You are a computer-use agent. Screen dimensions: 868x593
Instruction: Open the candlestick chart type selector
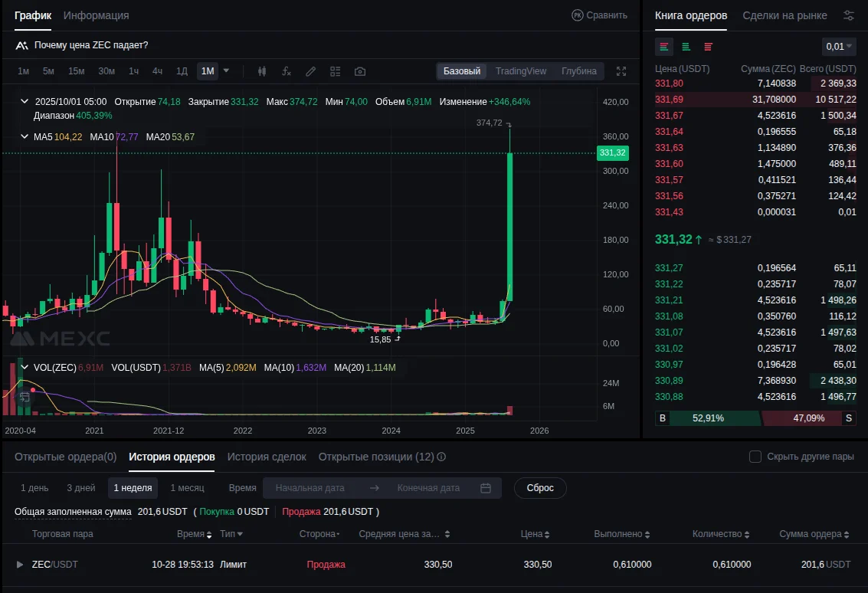click(262, 71)
